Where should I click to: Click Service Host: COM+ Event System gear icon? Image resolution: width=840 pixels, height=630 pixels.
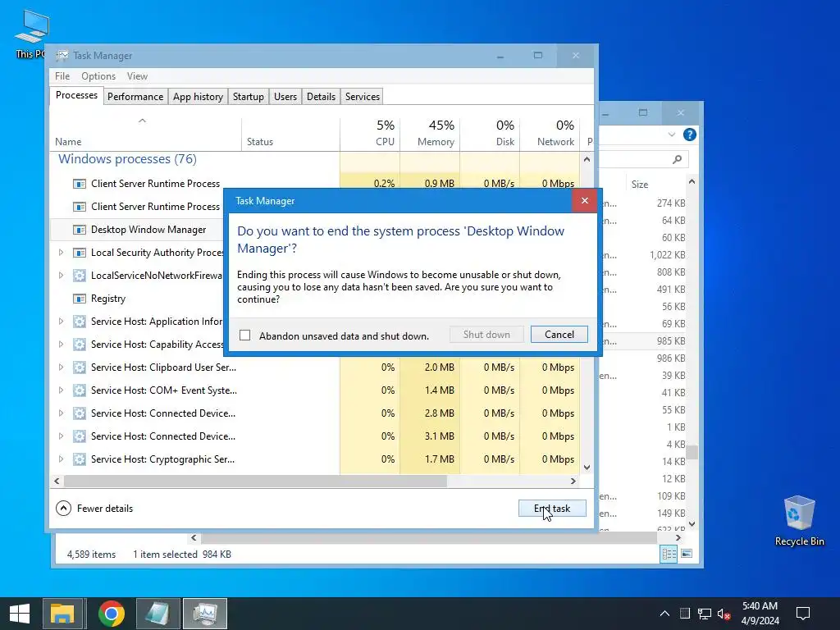[80, 390]
